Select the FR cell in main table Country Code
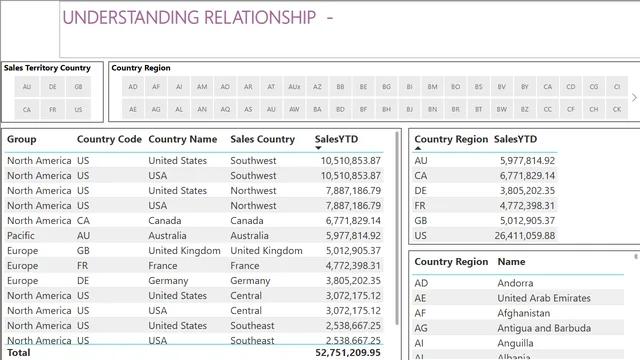Screen dimensions: 640x360 82,266
